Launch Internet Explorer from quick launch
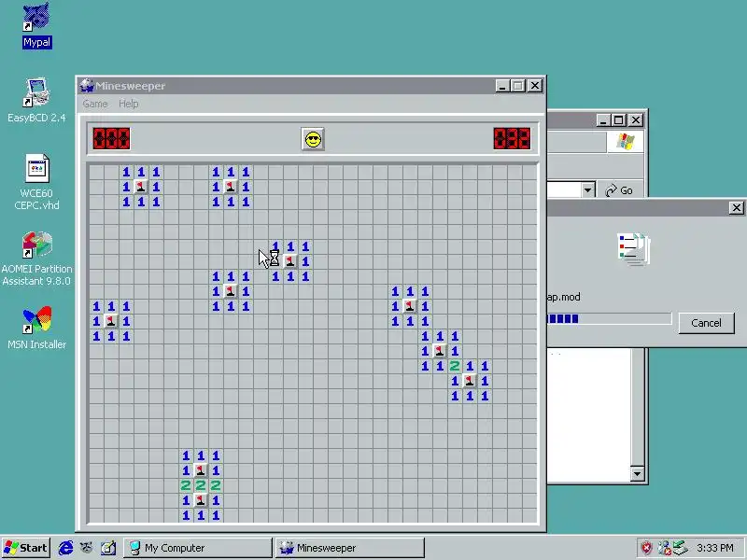Screen dimensions: 747x560 (65, 548)
